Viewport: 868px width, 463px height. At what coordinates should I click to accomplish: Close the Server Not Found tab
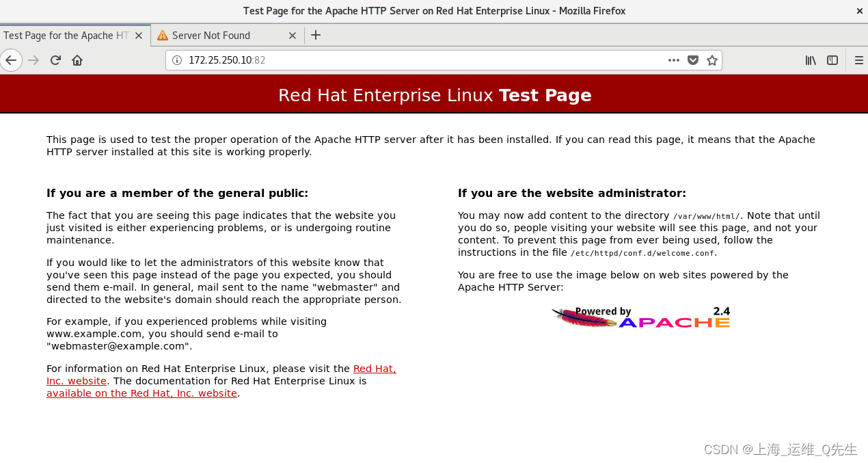[x=293, y=36]
